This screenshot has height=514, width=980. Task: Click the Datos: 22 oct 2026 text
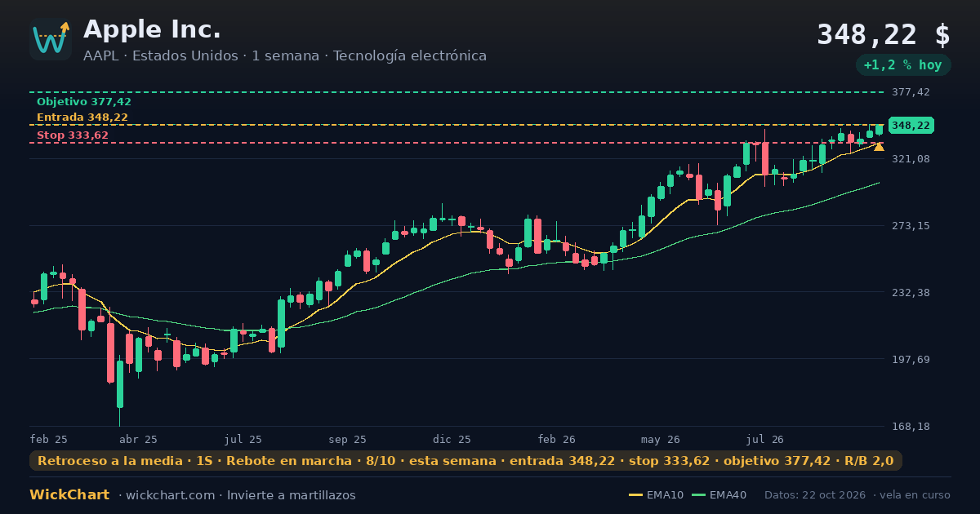tap(815, 495)
